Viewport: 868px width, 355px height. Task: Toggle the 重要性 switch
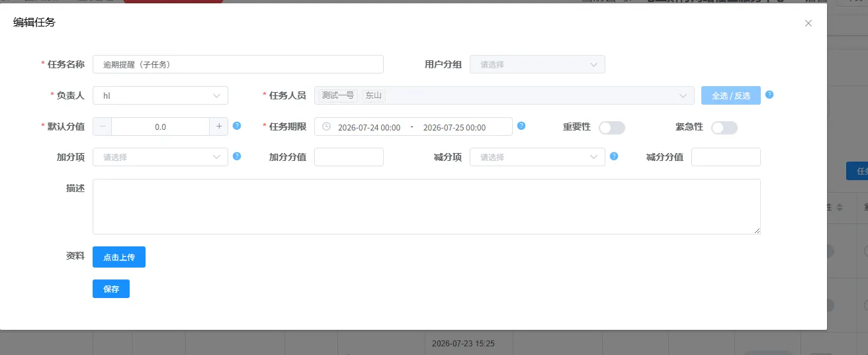point(612,128)
